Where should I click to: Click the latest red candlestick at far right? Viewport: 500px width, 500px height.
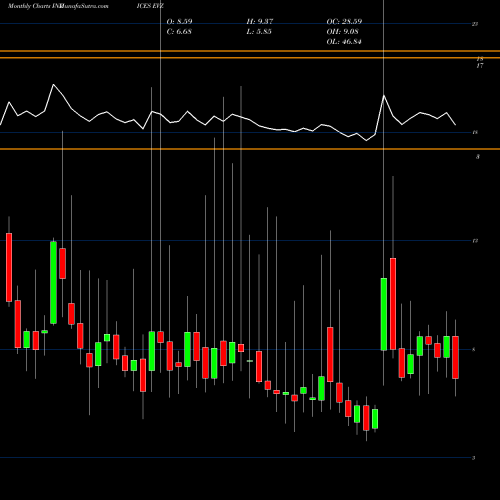pos(455,357)
